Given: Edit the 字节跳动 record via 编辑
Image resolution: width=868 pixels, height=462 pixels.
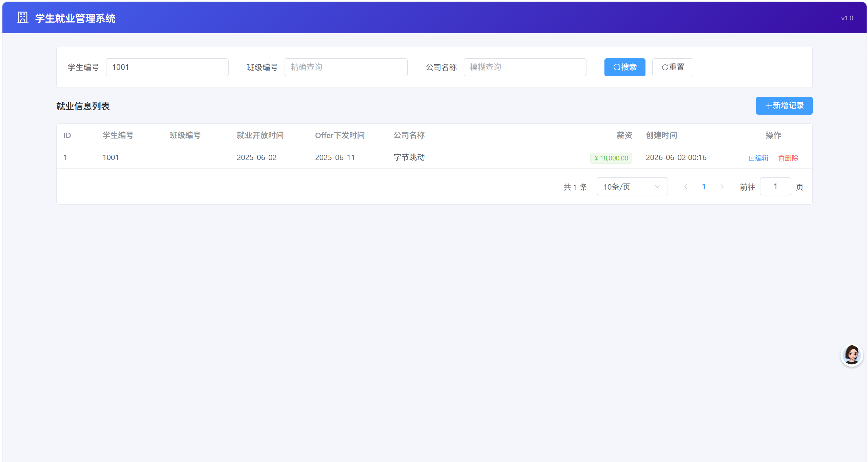Looking at the screenshot, I should pos(758,158).
